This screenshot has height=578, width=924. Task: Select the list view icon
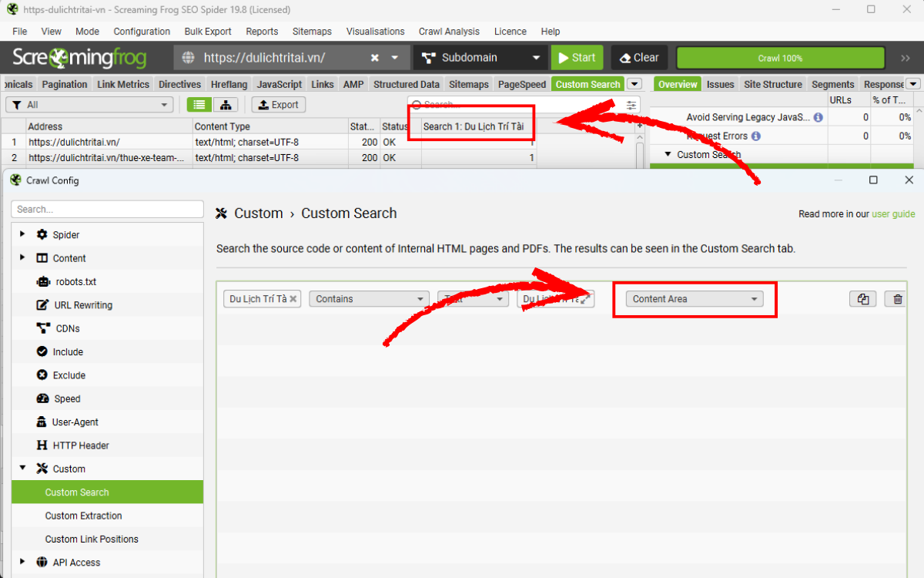tap(199, 105)
